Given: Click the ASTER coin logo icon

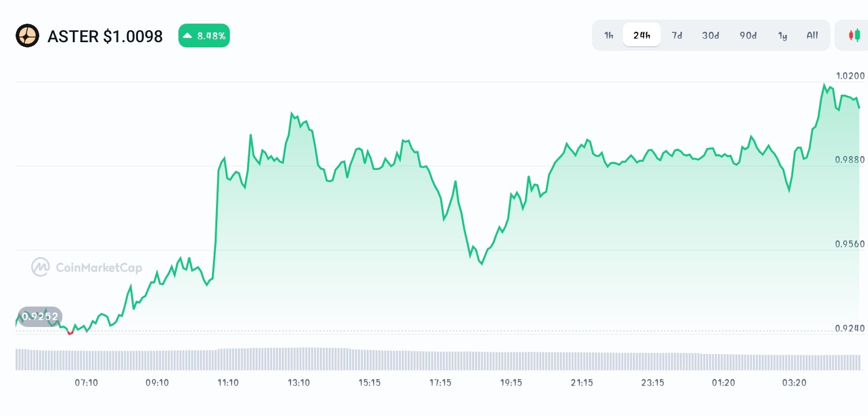Looking at the screenshot, I should click(27, 36).
